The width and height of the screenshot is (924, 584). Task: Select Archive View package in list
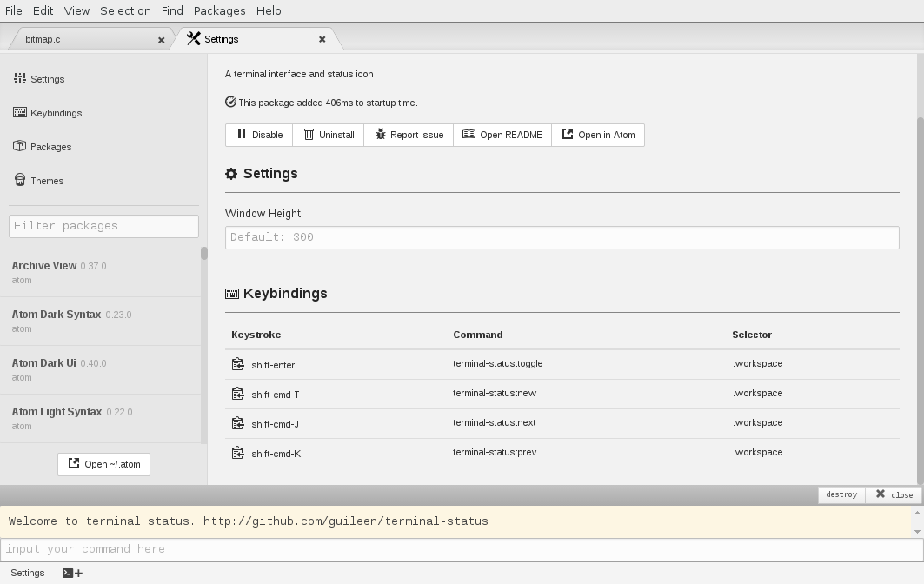pos(44,266)
